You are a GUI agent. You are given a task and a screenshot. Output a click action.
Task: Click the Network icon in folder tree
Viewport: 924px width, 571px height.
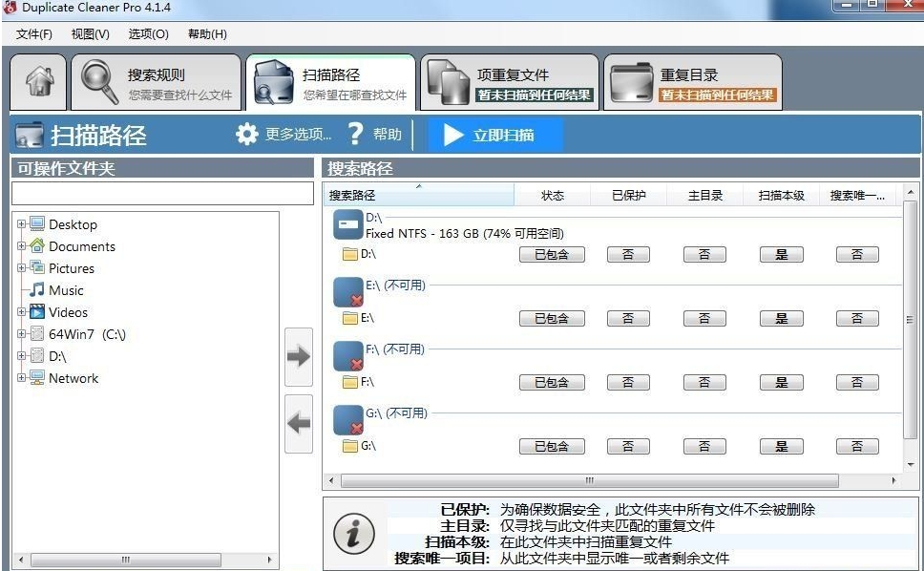(37, 378)
